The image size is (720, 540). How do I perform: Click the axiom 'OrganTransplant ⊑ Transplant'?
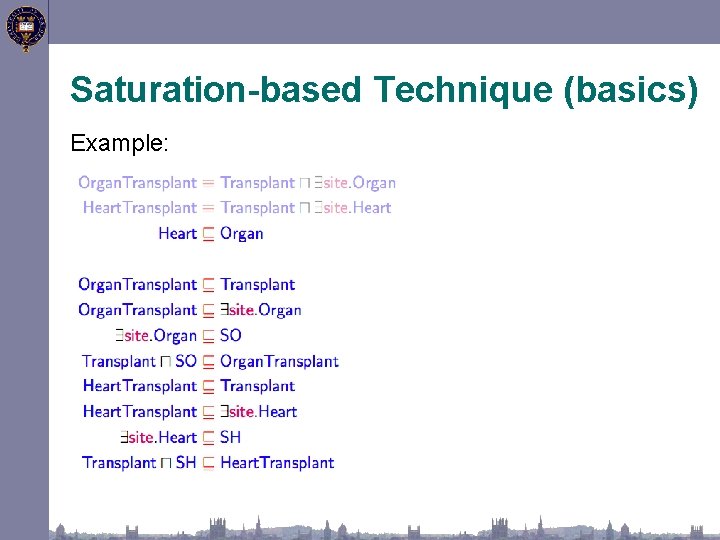186,285
